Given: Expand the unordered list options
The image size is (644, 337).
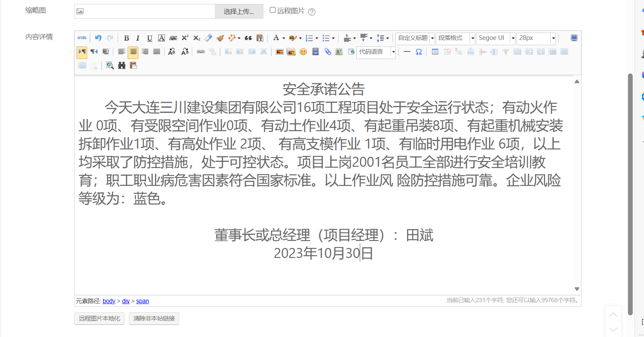Looking at the screenshot, I should click(333, 38).
